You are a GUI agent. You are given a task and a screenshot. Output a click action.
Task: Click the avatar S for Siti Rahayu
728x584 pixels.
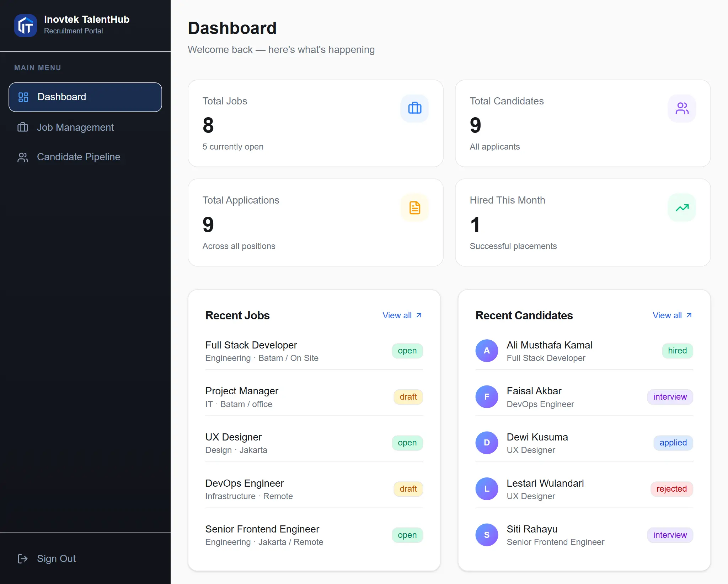click(x=487, y=535)
